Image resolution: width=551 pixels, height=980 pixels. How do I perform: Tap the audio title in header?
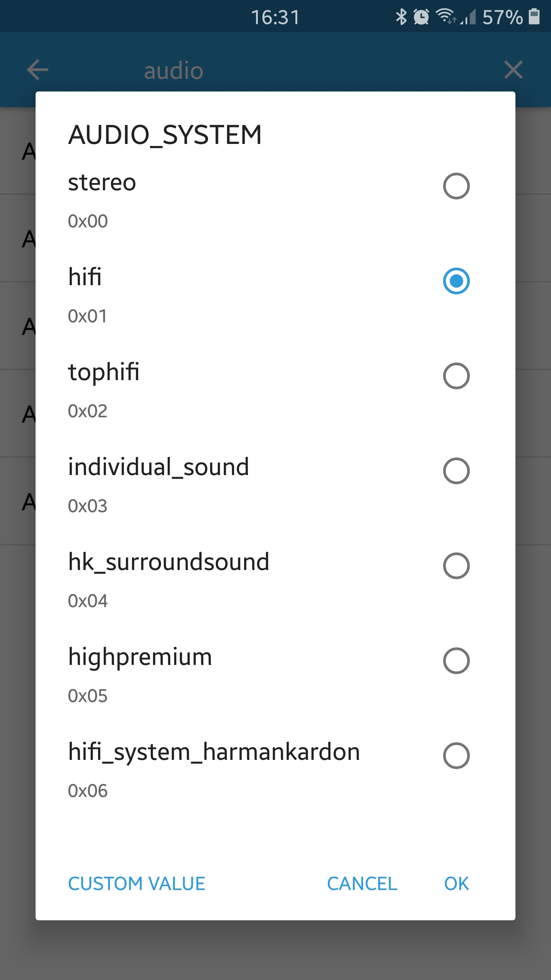[174, 71]
